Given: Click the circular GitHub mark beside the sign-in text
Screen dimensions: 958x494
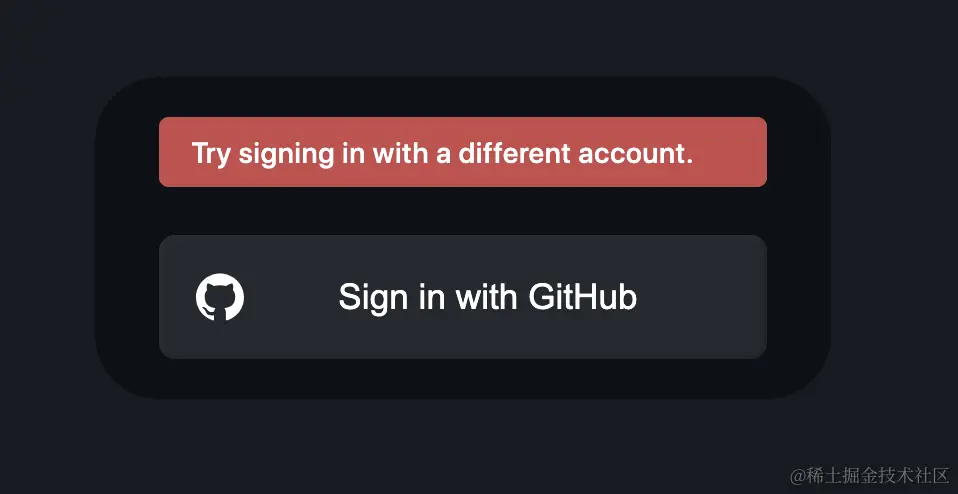Looking at the screenshot, I should (220, 298).
